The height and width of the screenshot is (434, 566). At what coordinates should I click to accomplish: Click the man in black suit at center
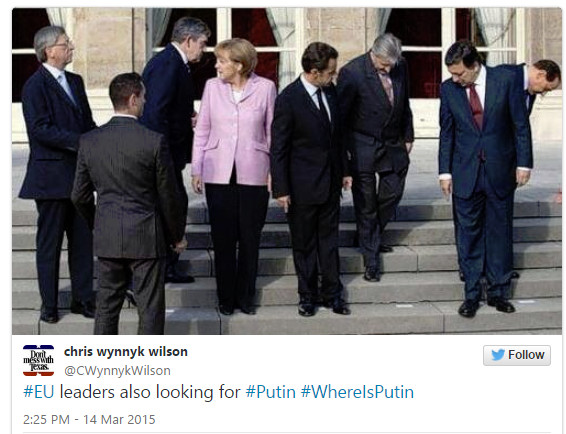pyautogui.click(x=310, y=179)
